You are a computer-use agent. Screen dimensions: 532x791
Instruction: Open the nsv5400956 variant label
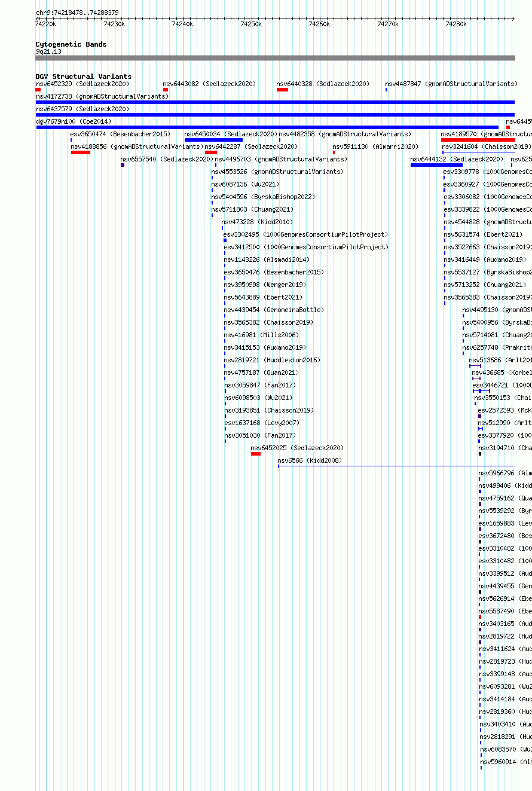[497, 322]
